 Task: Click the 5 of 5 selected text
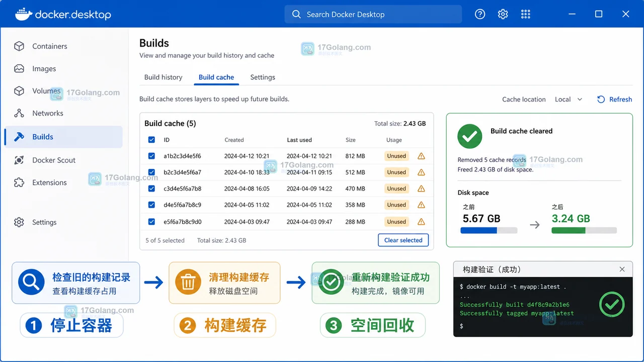(x=165, y=240)
